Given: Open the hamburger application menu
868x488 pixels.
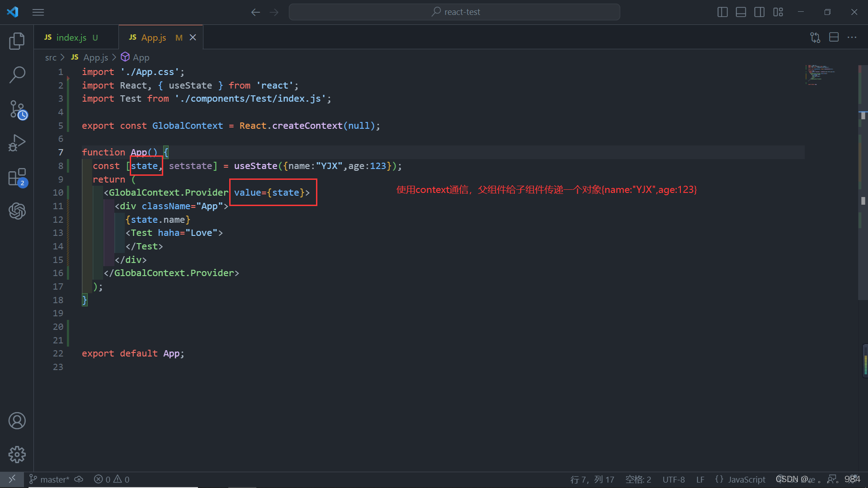Looking at the screenshot, I should click(x=38, y=12).
